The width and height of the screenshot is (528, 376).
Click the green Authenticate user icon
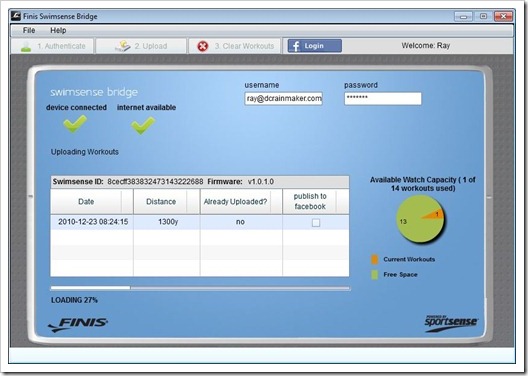coord(26,47)
